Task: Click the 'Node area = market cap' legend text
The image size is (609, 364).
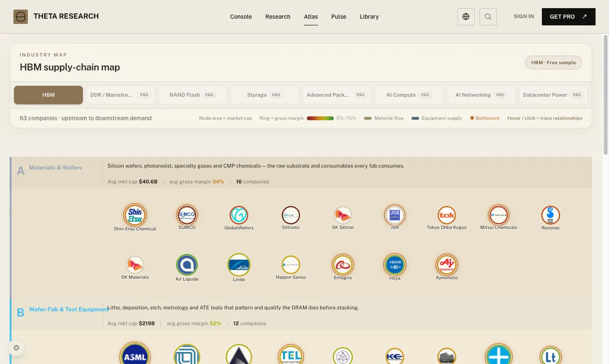Action: coord(225,118)
